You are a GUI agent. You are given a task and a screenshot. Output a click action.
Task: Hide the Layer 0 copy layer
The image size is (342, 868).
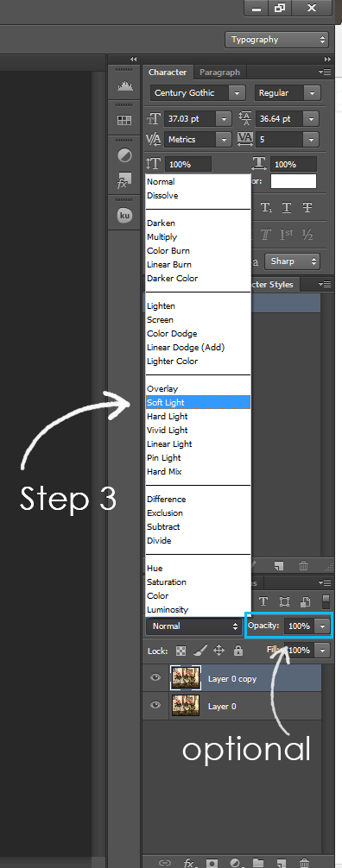pyautogui.click(x=155, y=677)
